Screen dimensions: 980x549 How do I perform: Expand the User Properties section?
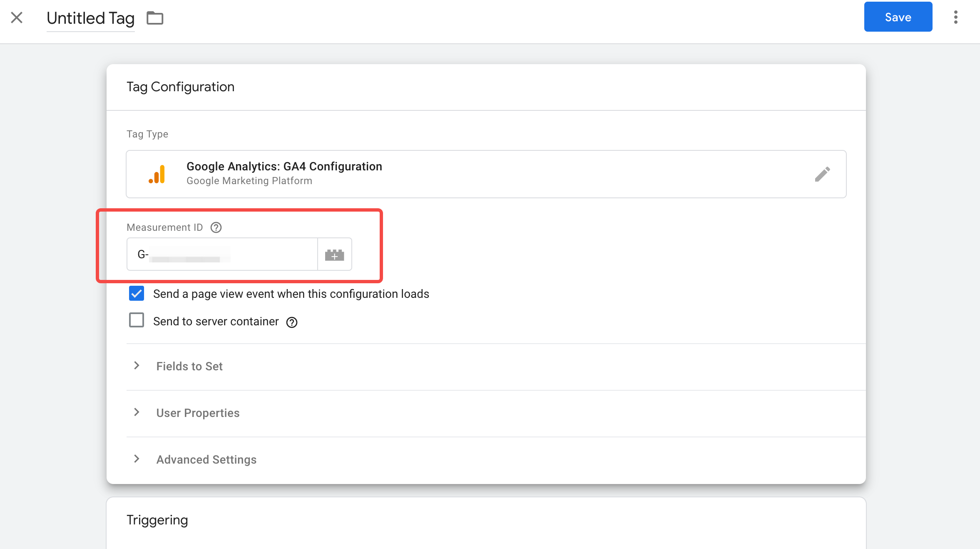point(197,413)
